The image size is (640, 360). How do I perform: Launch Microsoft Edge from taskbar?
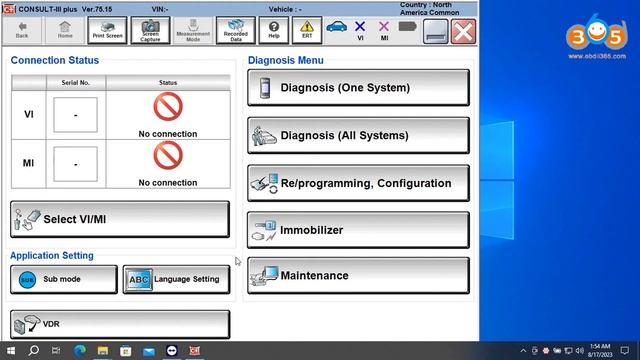(80, 351)
